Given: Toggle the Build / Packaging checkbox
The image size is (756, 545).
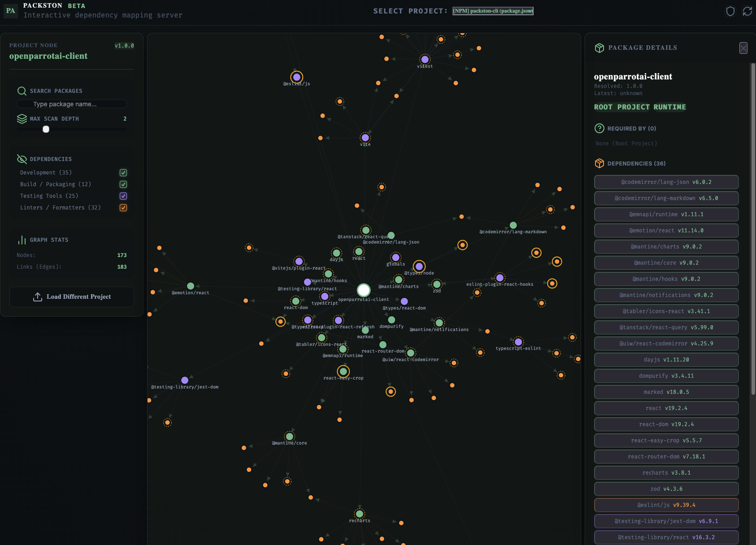Looking at the screenshot, I should tap(123, 184).
